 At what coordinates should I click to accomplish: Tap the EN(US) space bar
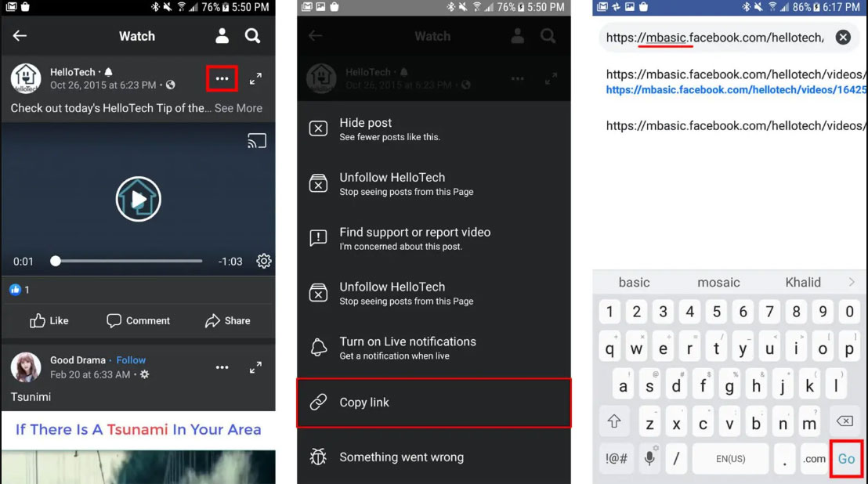[730, 459]
